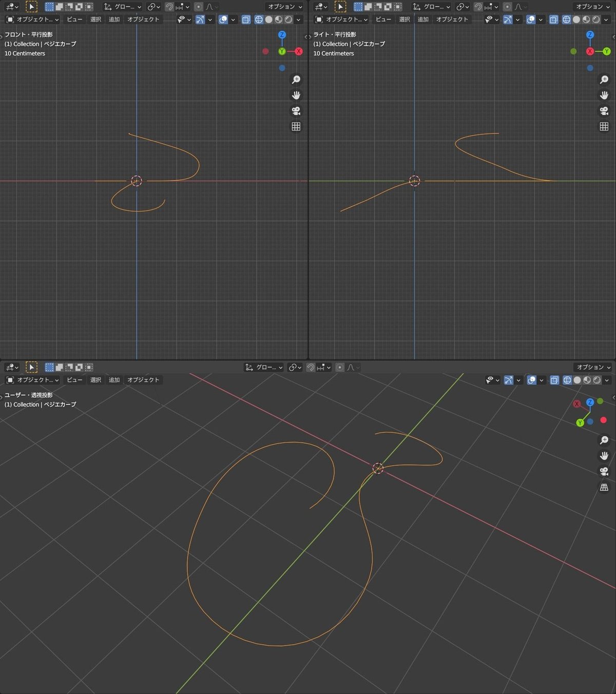Toggle snapping magnet in the right view
This screenshot has height=694, width=616.
pos(478,7)
